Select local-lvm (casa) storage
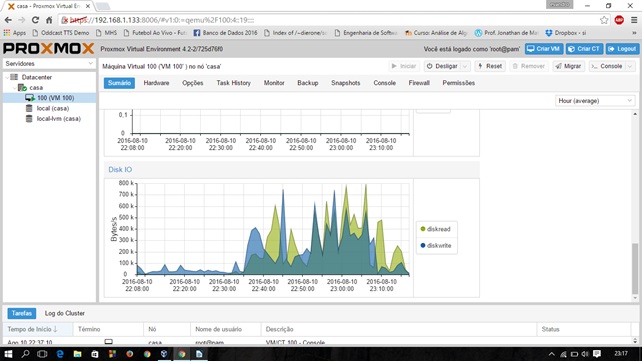 [x=58, y=118]
